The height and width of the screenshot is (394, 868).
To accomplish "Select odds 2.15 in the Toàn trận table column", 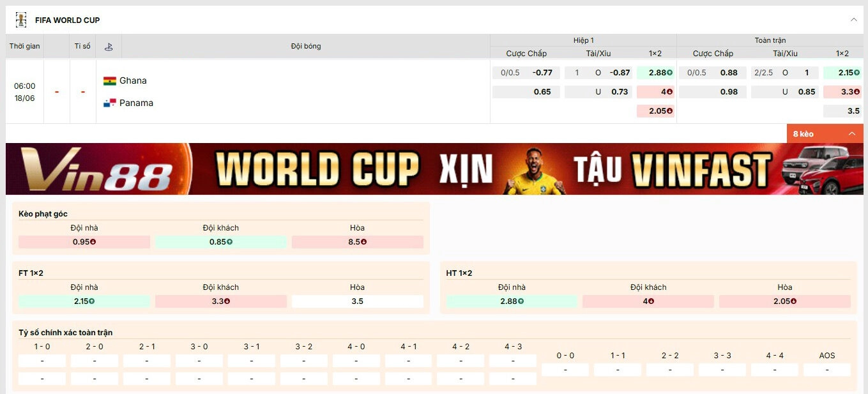I will 842,73.
